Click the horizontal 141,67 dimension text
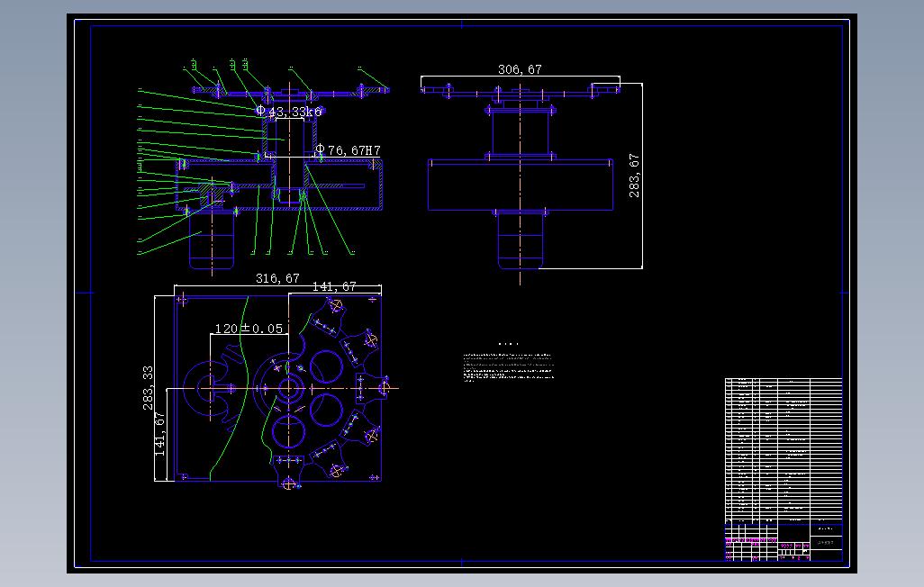 (x=334, y=286)
